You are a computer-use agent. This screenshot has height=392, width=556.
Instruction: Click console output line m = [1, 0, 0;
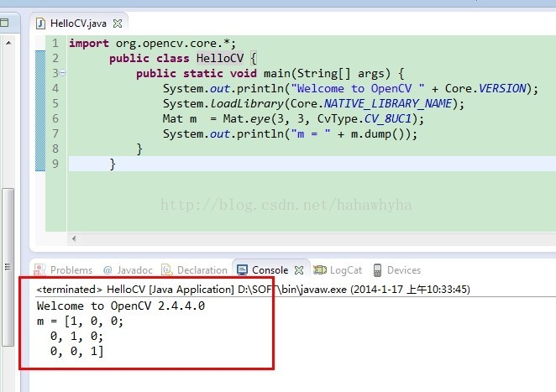coord(80,321)
